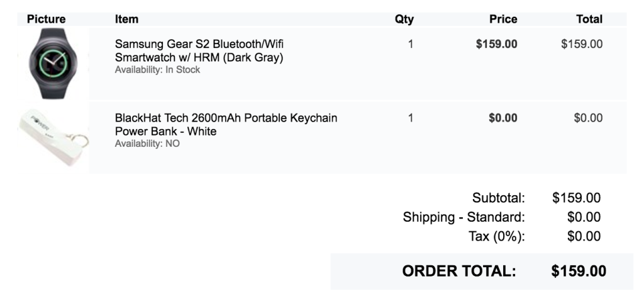This screenshot has height=308, width=644.
Task: Click the 'Availability: In Stock' text
Action: (x=157, y=70)
